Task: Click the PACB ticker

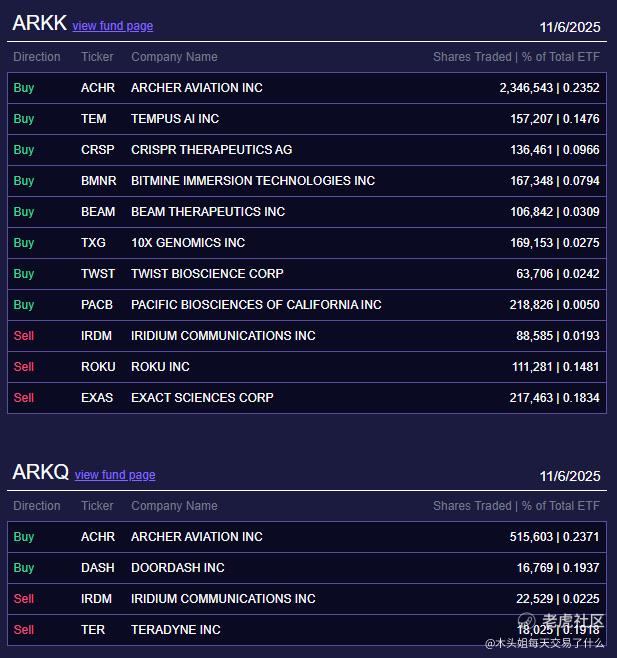Action: [x=97, y=305]
